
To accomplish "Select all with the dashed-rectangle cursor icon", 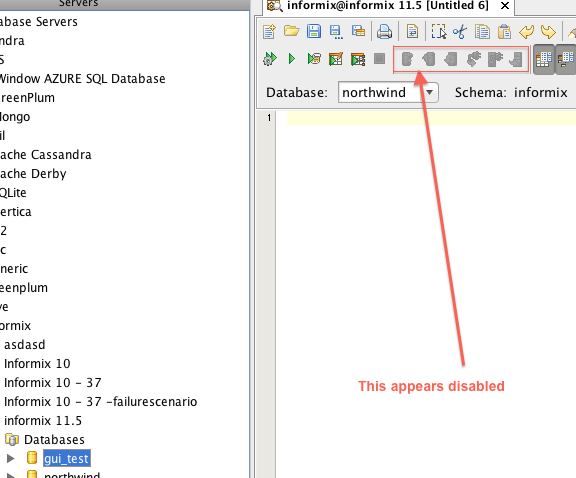I will (x=439, y=32).
